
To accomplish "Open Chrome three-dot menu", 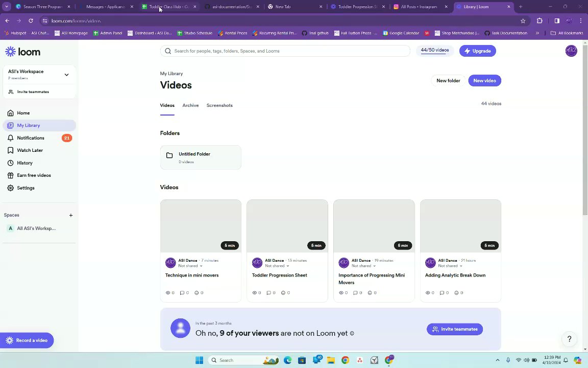I will pyautogui.click(x=580, y=20).
